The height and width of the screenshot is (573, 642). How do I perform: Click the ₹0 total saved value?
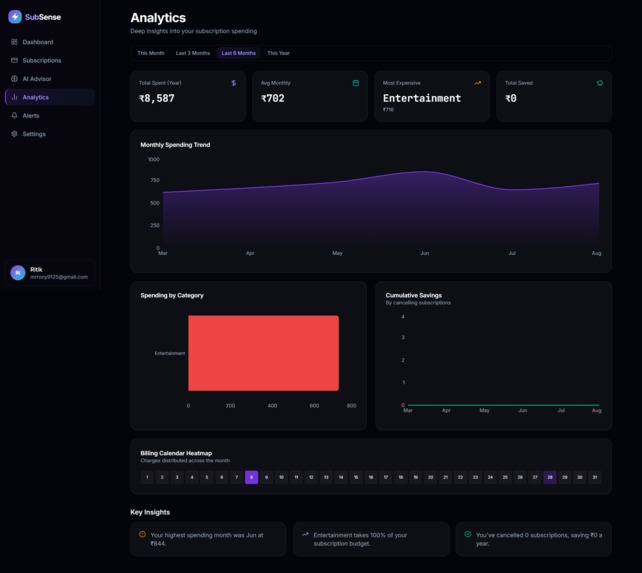511,98
